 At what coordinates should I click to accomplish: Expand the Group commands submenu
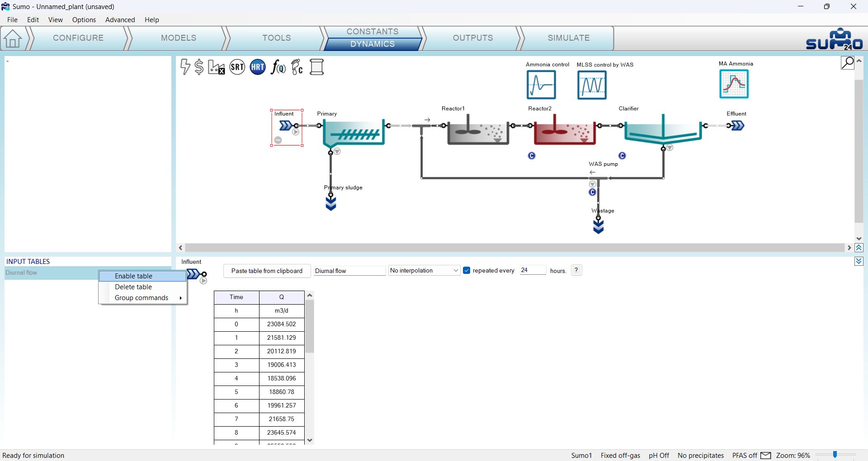point(143,298)
